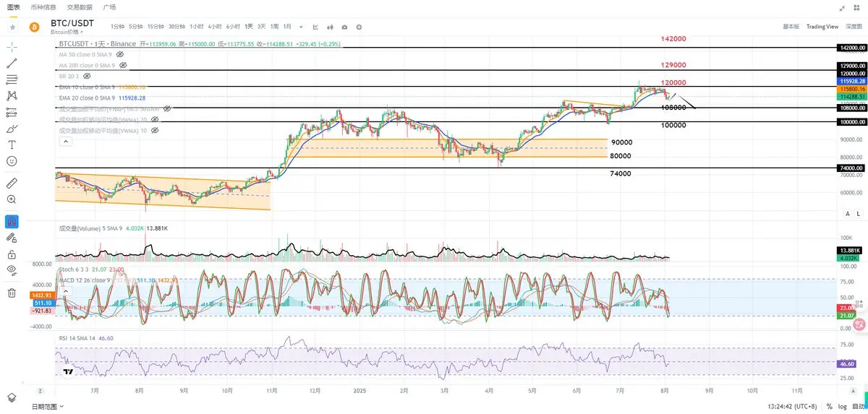Show the hidden MA 200 indicator

pyautogui.click(x=123, y=65)
